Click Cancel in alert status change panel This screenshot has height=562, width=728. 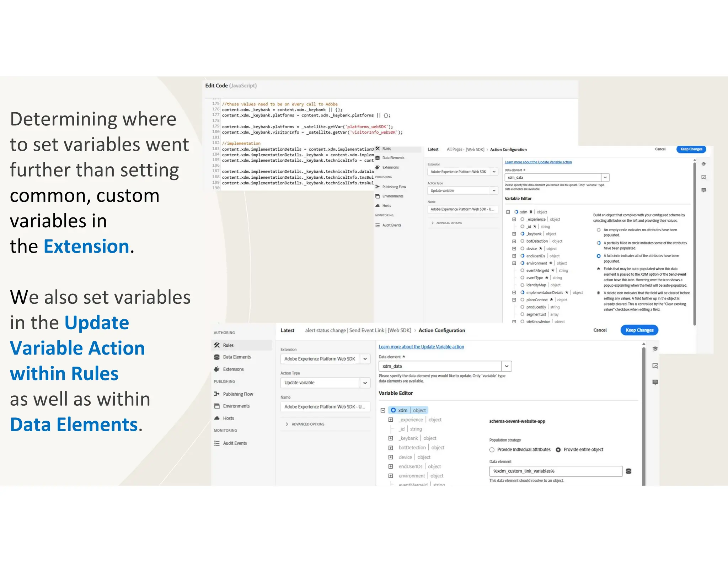pos(600,330)
